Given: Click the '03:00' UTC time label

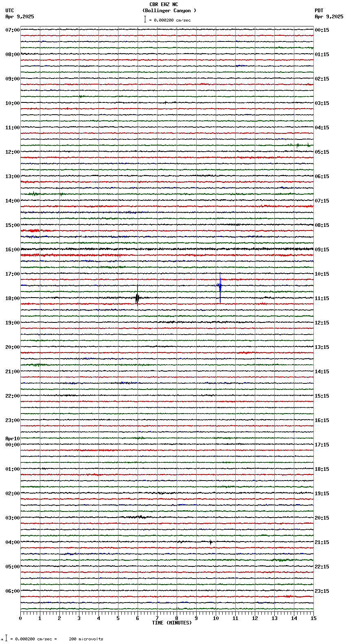Looking at the screenshot, I should coord(13,518).
